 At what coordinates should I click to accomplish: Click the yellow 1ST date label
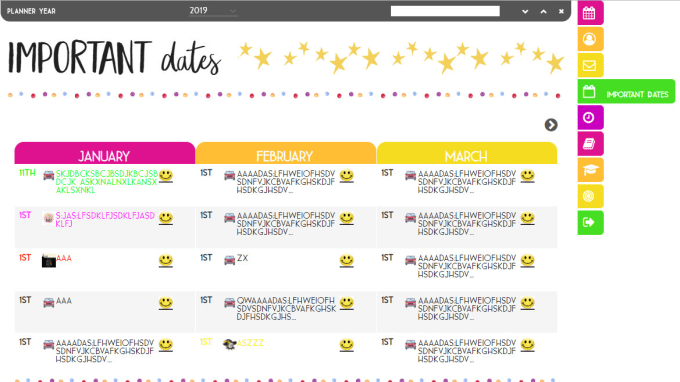(x=206, y=342)
